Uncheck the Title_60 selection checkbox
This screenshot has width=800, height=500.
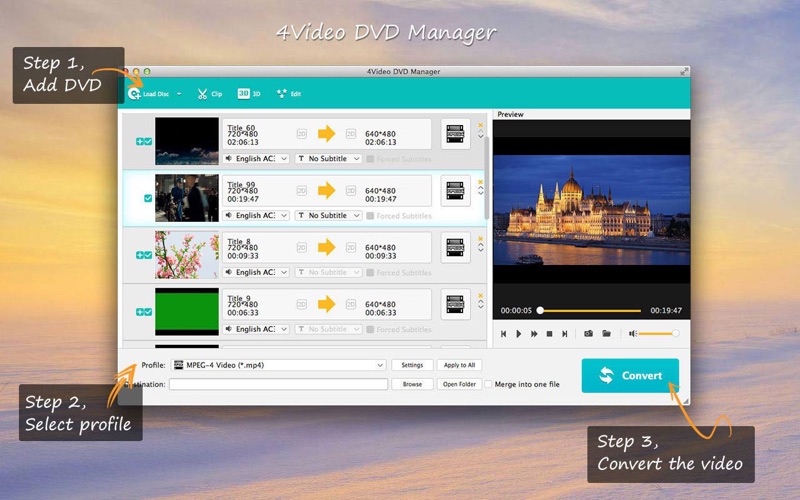pos(148,141)
